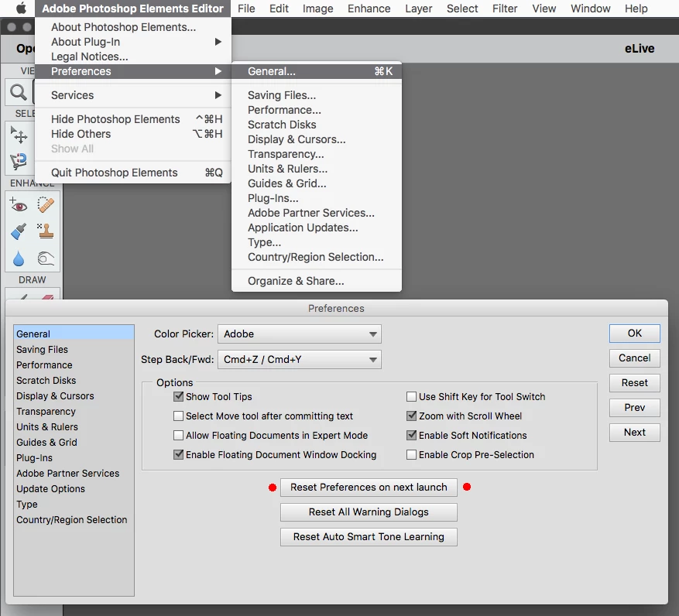
Task: Toggle Zoom with Scroll Wheel checkbox
Action: pos(411,416)
